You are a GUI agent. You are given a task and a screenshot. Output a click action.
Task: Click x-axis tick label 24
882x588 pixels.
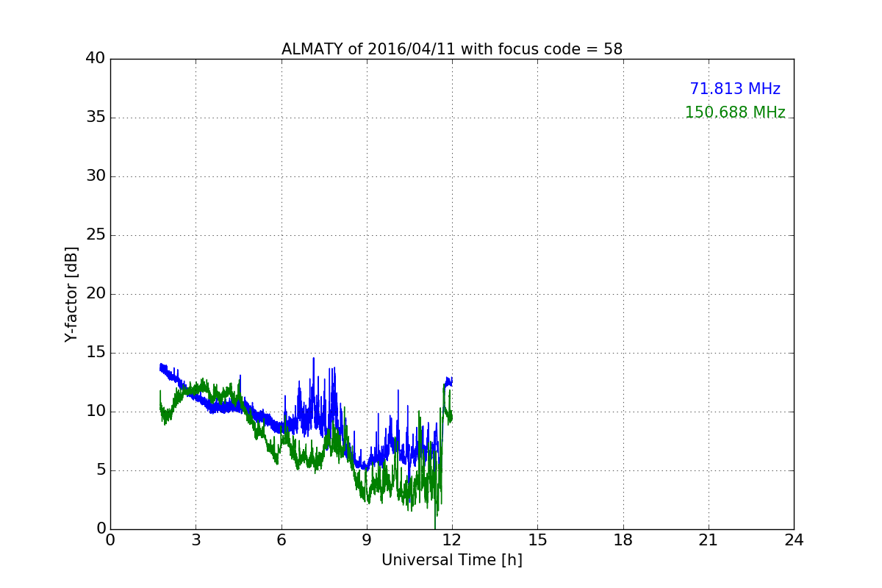click(x=794, y=539)
